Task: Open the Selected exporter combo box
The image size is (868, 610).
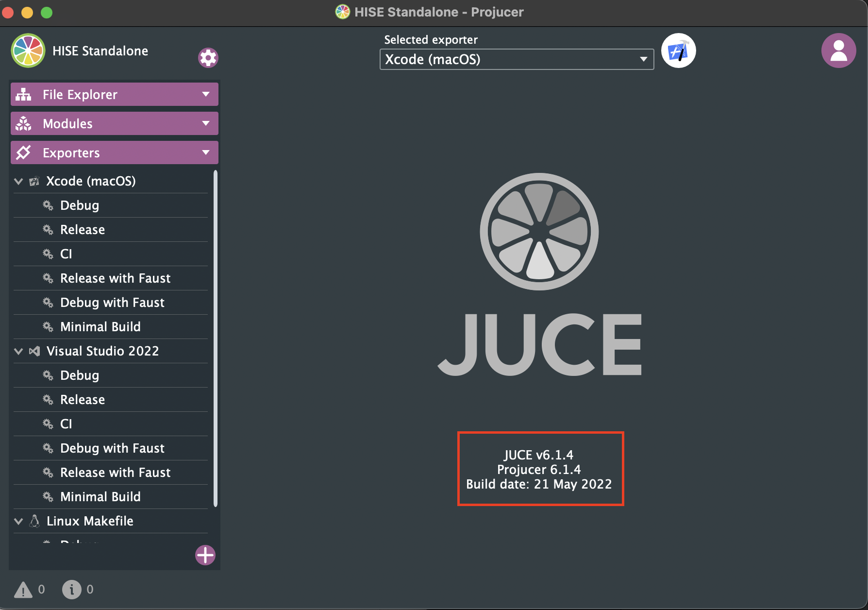Action: coord(517,59)
